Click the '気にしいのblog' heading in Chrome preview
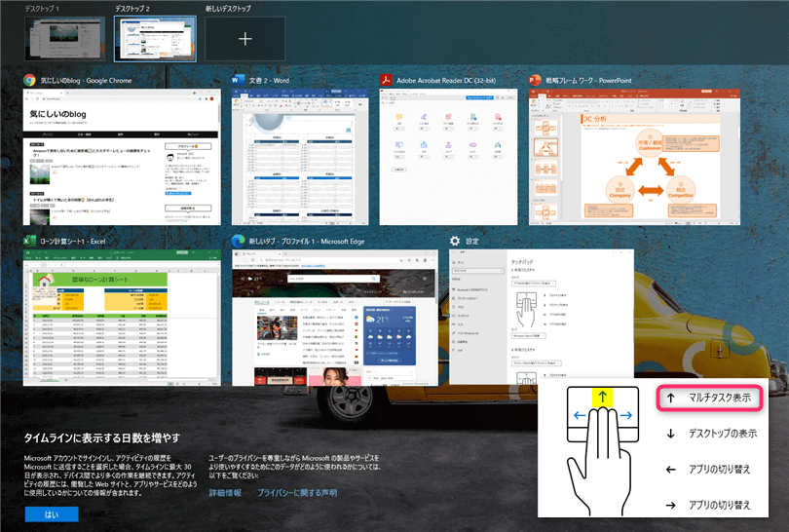789x532 pixels. tap(57, 114)
